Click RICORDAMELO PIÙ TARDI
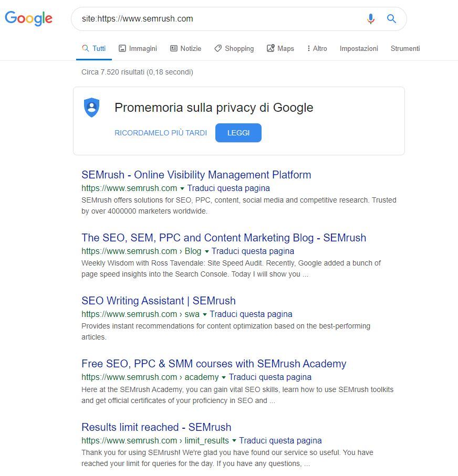This screenshot has width=458, height=476. pyautogui.click(x=160, y=133)
